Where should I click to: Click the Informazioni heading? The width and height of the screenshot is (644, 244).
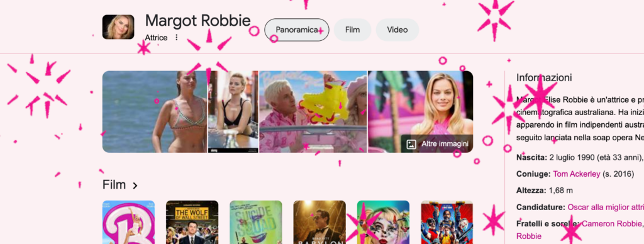pyautogui.click(x=544, y=77)
